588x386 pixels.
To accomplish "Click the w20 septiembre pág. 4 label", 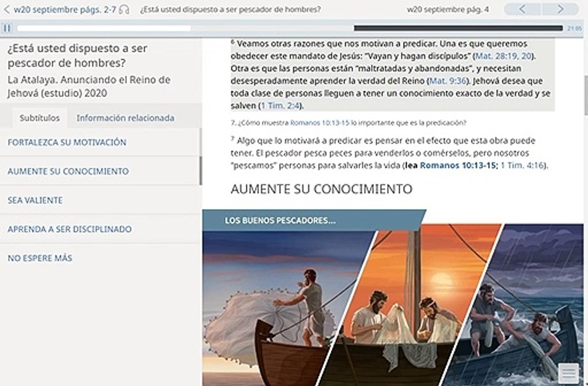I will 448,10.
